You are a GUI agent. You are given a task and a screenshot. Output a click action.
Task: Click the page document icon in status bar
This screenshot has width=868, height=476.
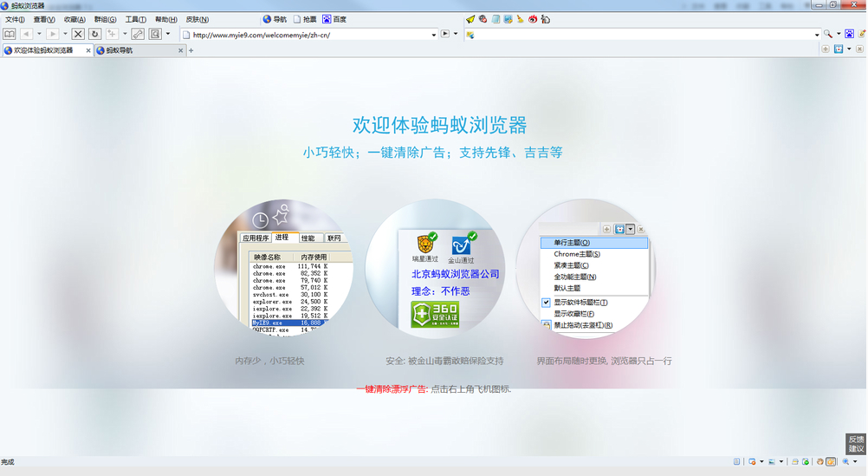click(x=737, y=461)
